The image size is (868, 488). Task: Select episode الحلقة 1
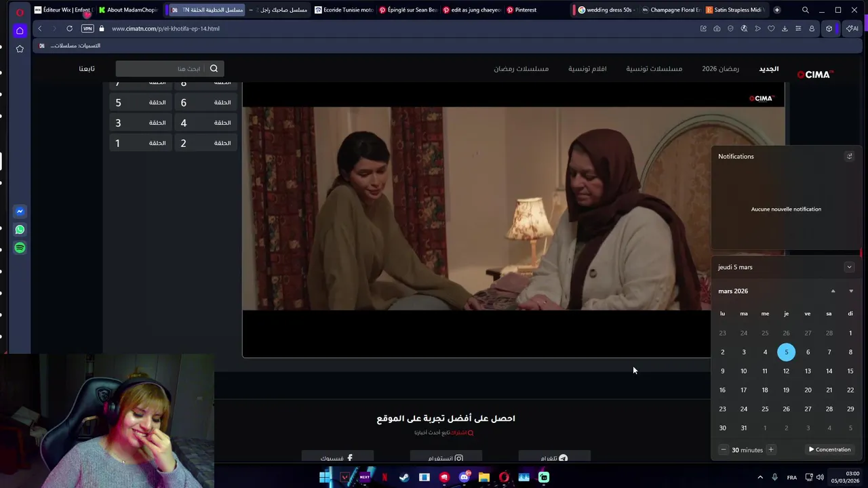point(141,143)
